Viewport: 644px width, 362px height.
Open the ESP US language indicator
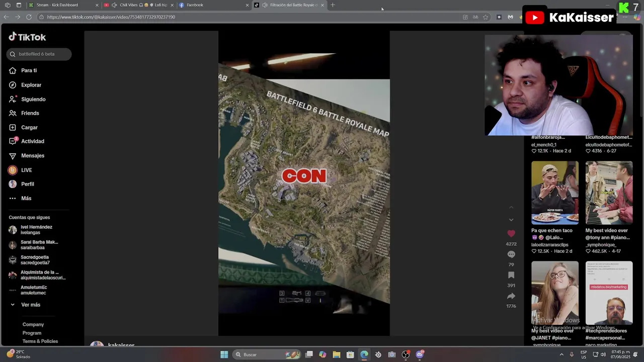tap(584, 354)
